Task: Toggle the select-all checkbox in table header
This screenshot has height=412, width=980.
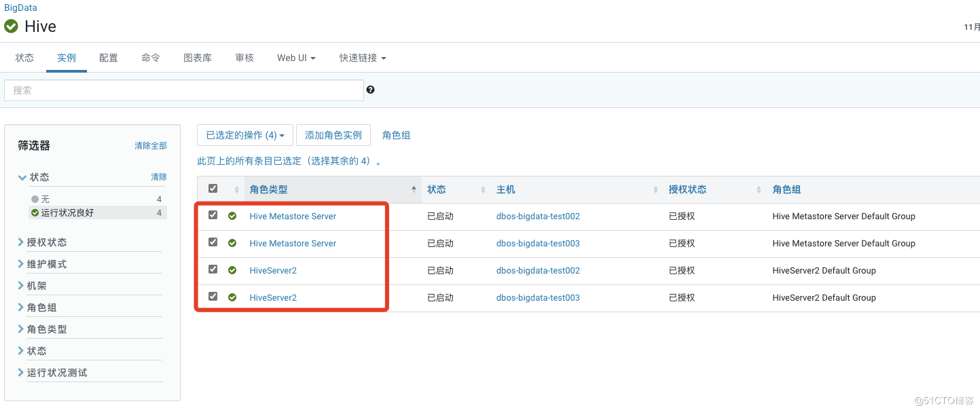Action: click(x=213, y=189)
